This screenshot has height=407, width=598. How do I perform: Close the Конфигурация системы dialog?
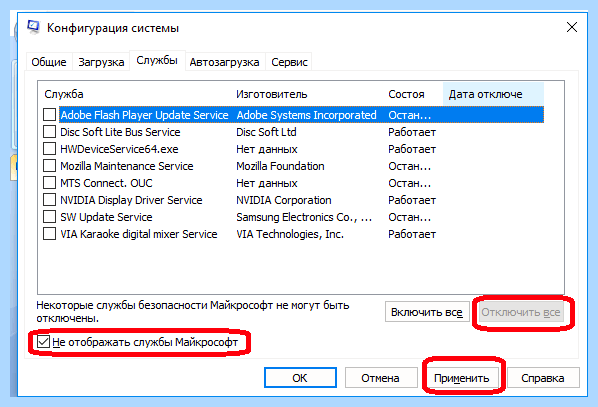click(572, 27)
